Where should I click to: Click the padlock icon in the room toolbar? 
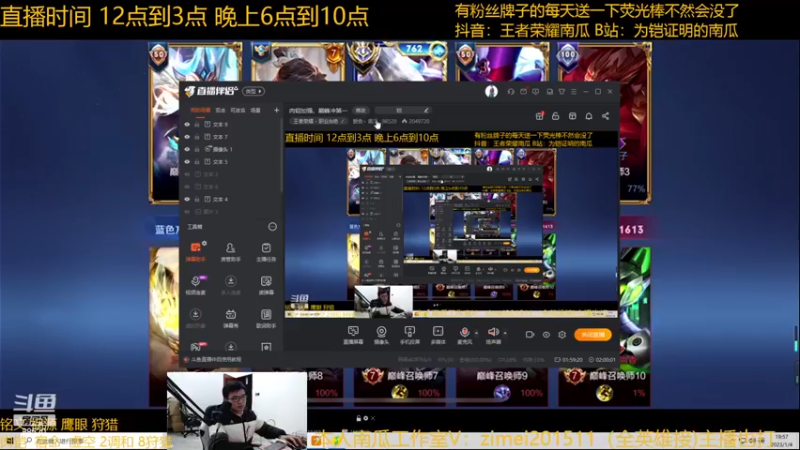pos(556,116)
